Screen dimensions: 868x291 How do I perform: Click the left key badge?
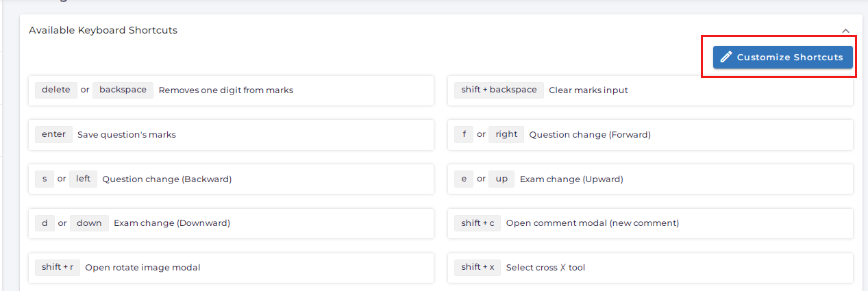tap(83, 179)
